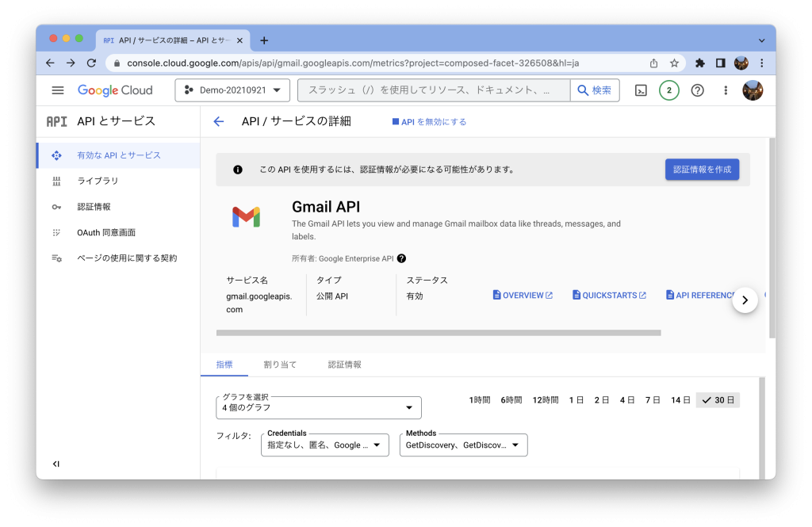Open the API REFERENCE link

pyautogui.click(x=700, y=295)
